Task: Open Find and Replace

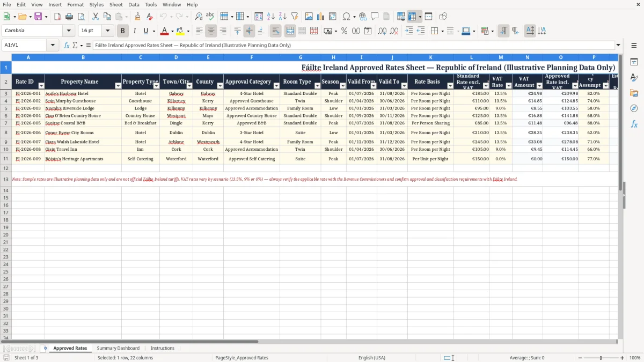Action: click(199, 17)
